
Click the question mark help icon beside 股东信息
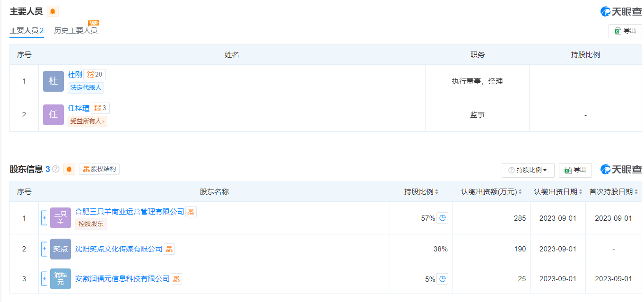tap(56, 169)
